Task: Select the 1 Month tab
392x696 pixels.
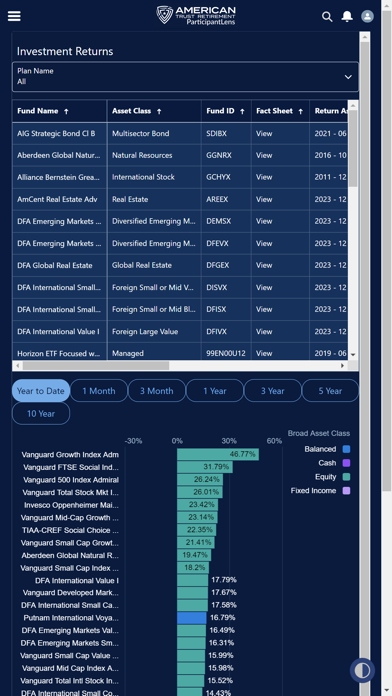Action: point(99,391)
